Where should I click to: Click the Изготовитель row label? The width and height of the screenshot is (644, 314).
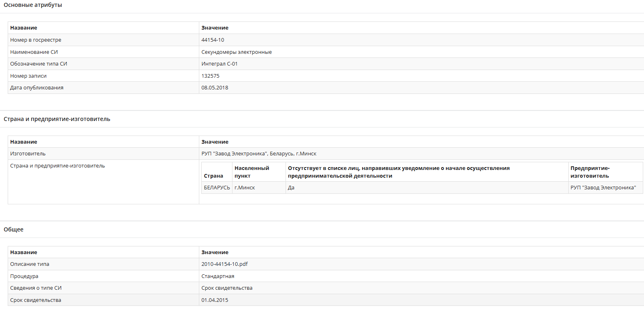(x=28, y=154)
